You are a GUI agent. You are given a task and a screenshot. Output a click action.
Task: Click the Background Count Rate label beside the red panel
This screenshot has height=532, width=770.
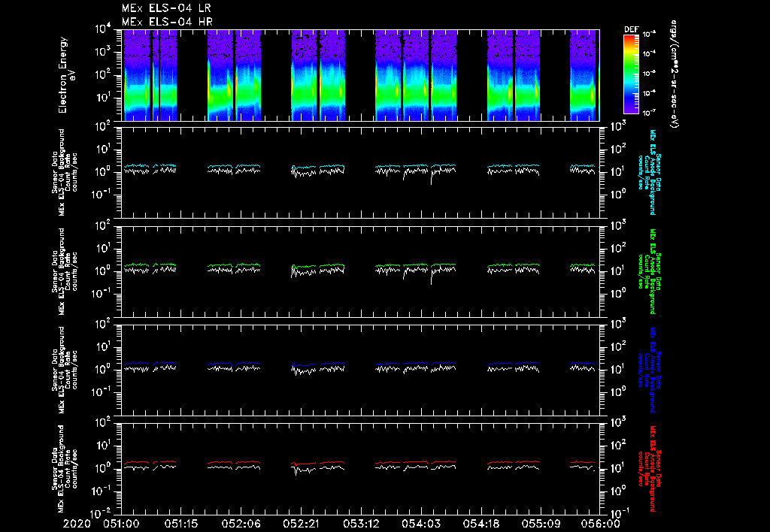pos(65,469)
